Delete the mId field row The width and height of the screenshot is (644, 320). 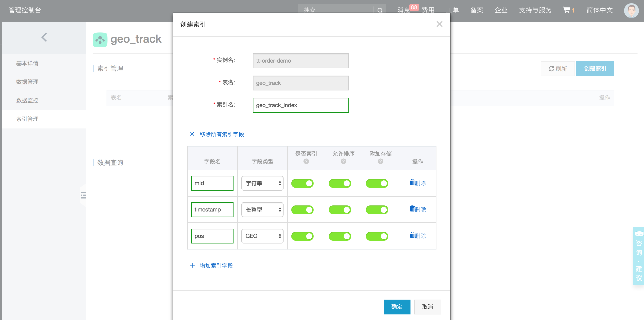417,183
